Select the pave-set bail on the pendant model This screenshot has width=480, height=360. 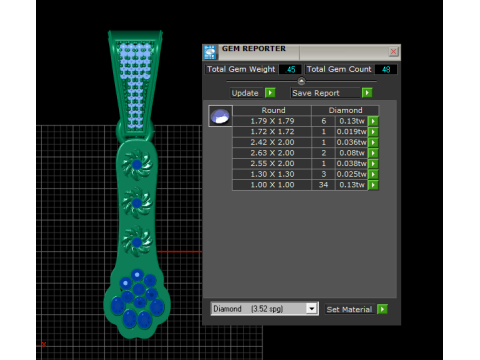click(x=135, y=83)
